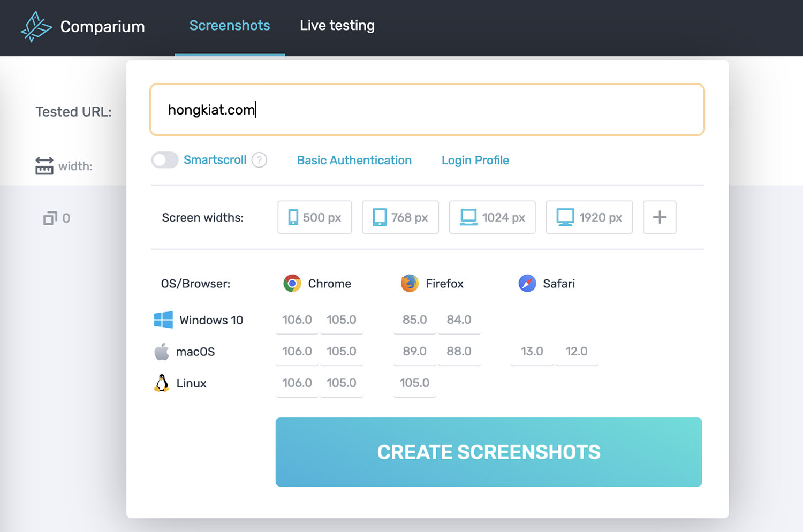Select Firefox 85.0 on Windows 10

click(415, 320)
